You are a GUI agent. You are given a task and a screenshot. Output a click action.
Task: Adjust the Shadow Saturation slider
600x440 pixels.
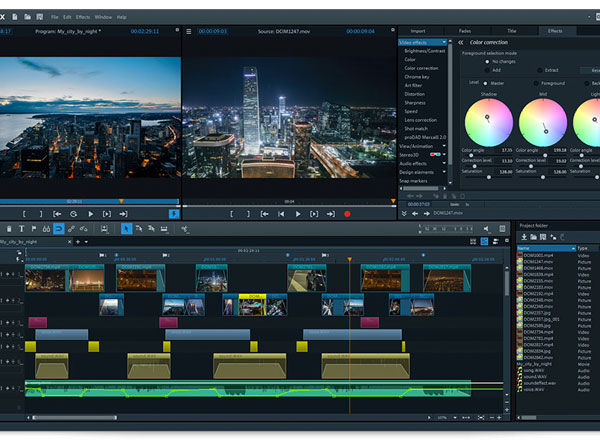(487, 177)
